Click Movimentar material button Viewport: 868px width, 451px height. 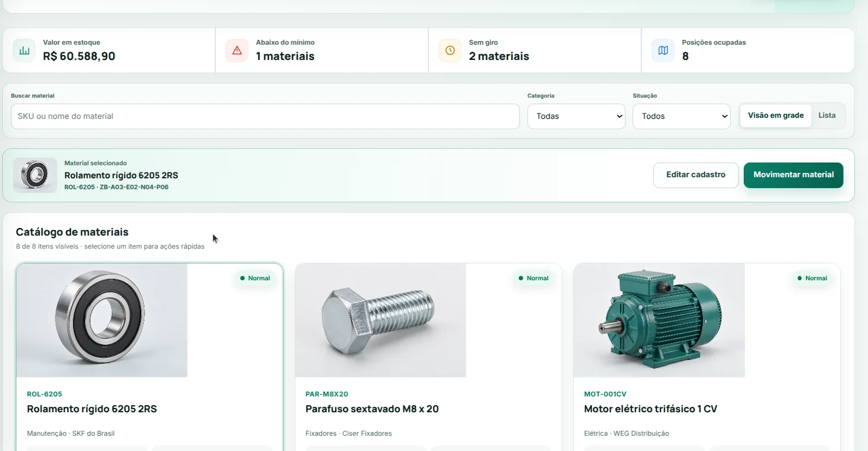click(x=793, y=175)
